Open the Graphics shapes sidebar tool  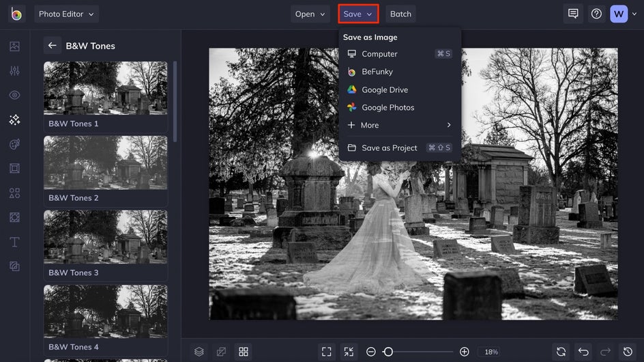(x=15, y=193)
